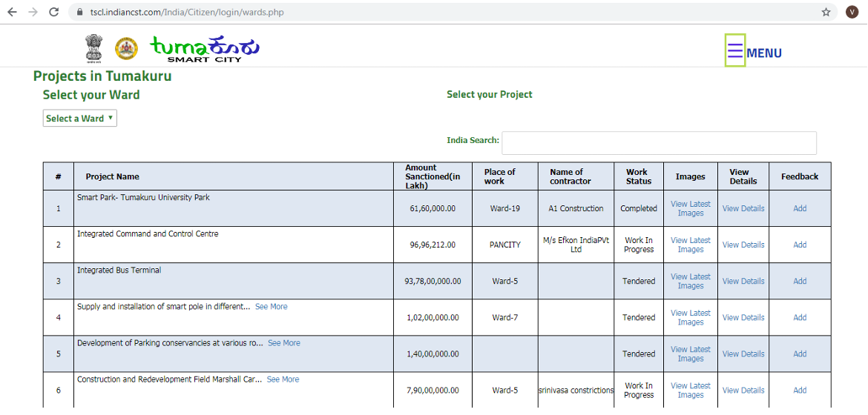Click the India national emblem icon
Screen dimensions: 868x415
point(94,48)
